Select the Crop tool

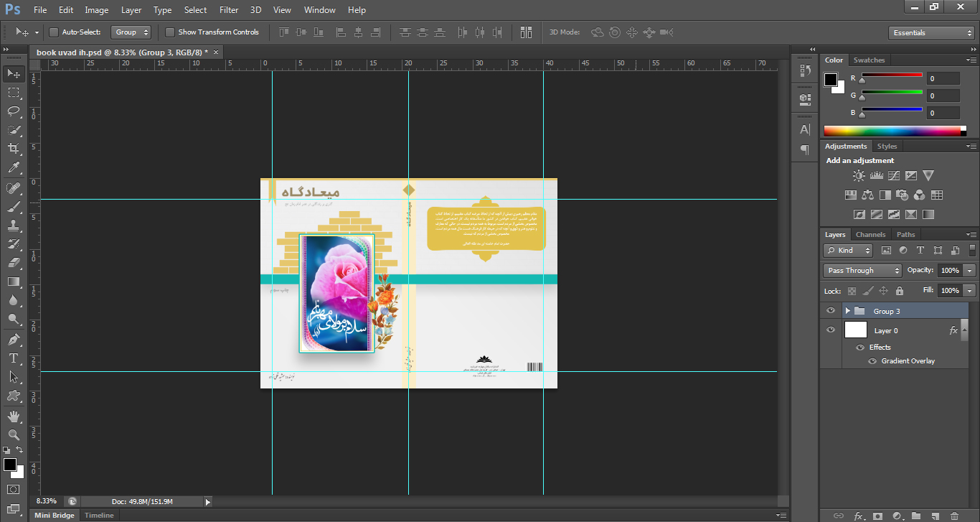point(14,149)
